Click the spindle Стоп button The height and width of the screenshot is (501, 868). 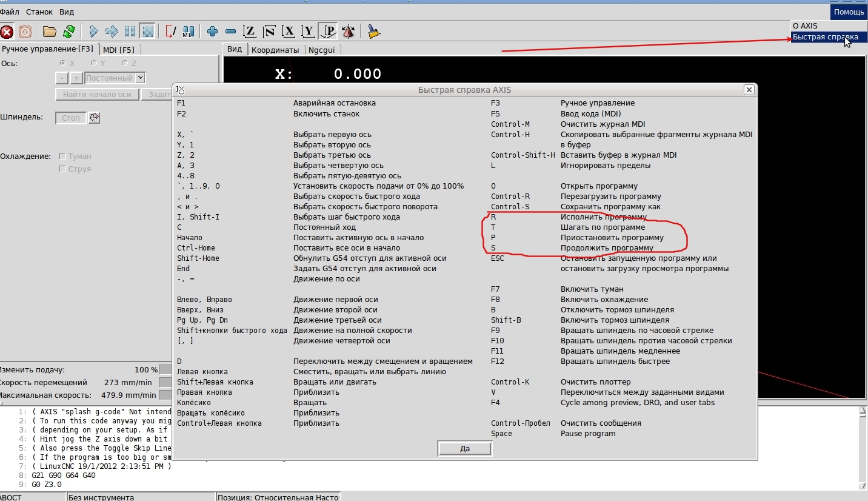point(71,118)
